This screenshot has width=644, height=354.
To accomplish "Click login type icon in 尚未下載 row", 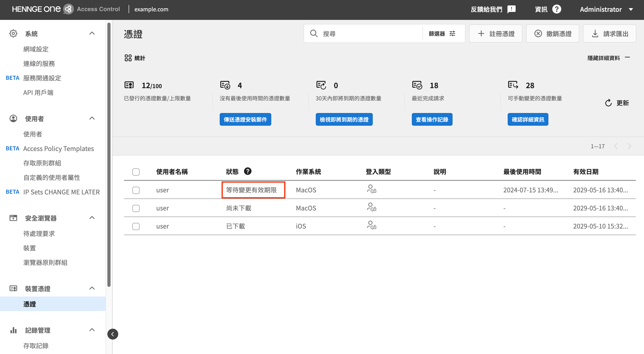I will 371,207.
